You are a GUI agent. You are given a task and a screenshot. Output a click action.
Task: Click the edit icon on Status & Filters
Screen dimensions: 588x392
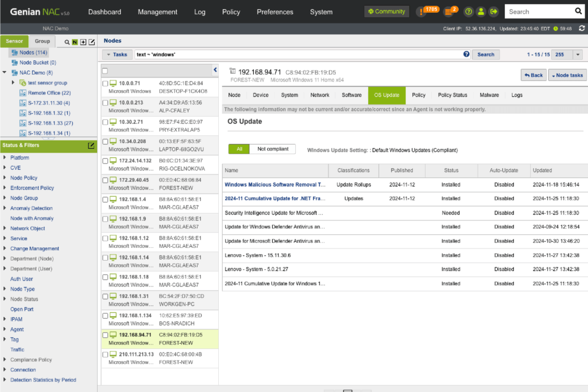(91, 146)
